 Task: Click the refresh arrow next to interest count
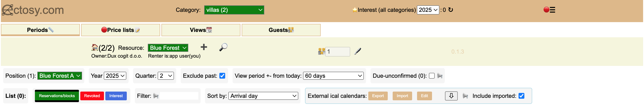click(451, 10)
